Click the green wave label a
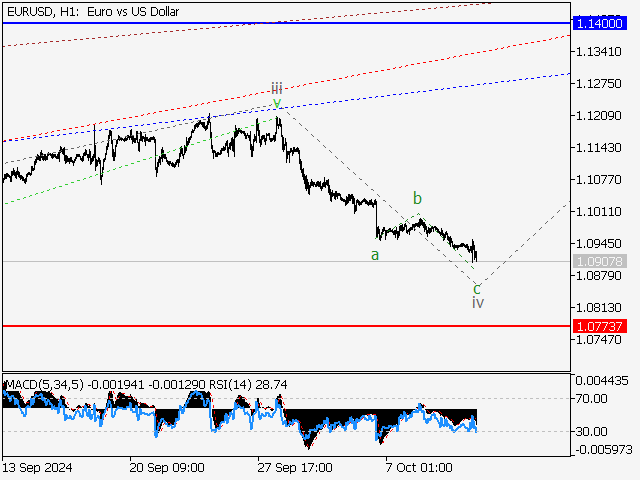This screenshot has width=640, height=480. [375, 255]
